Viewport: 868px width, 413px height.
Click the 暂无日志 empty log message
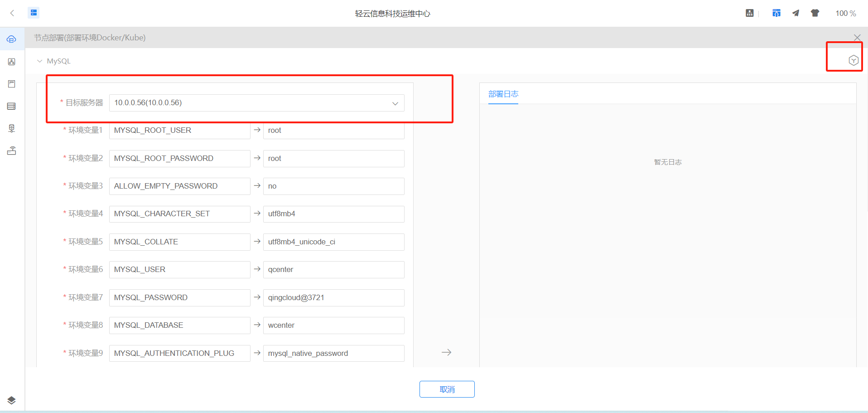[x=668, y=162]
